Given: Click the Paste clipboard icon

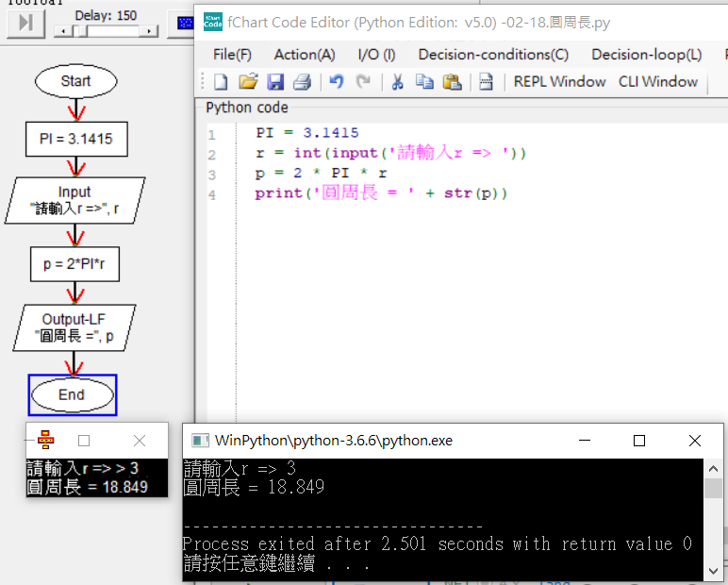Looking at the screenshot, I should click(453, 82).
